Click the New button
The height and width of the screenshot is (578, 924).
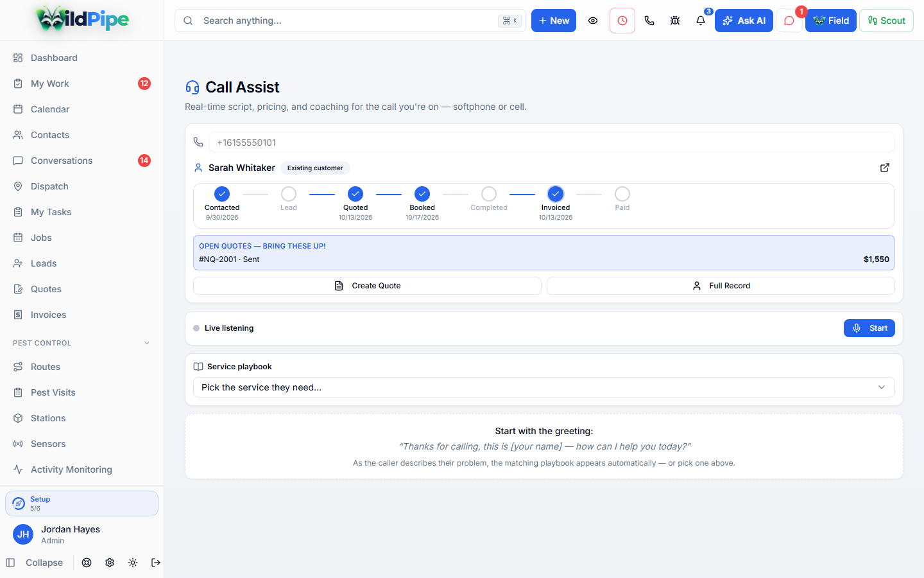554,21
